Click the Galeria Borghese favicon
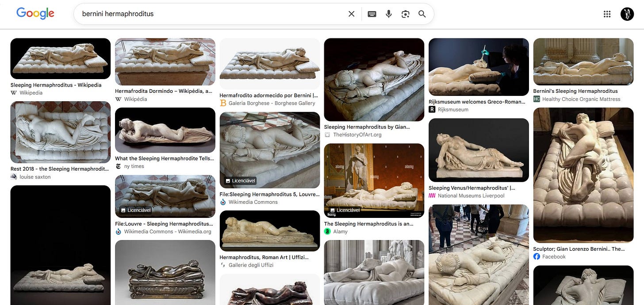 point(223,103)
